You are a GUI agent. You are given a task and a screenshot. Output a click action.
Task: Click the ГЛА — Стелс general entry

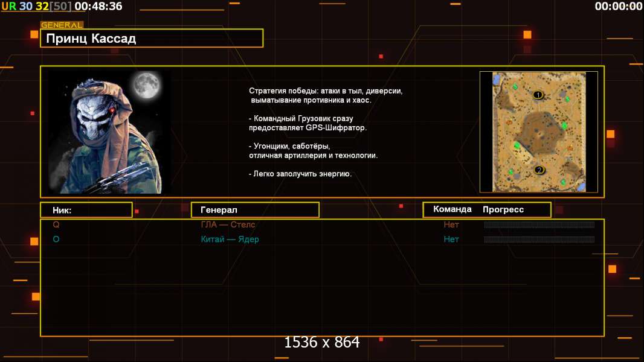tap(228, 224)
